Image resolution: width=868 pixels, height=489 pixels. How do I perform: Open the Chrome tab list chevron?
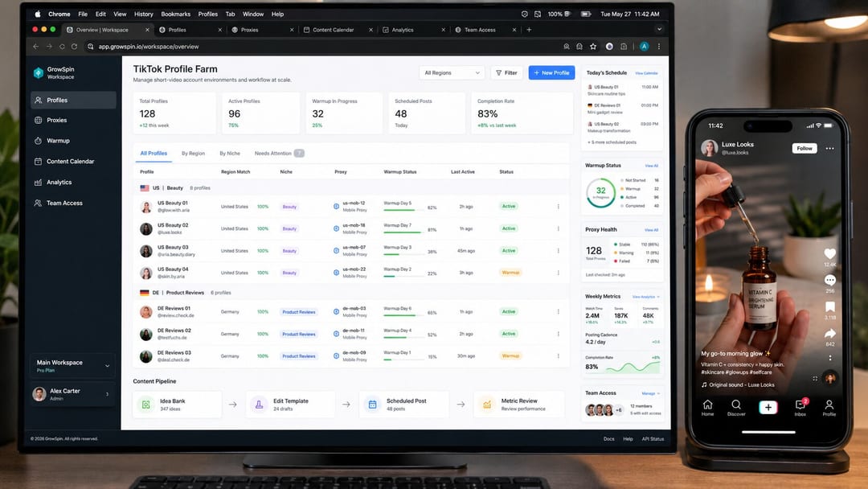point(659,29)
